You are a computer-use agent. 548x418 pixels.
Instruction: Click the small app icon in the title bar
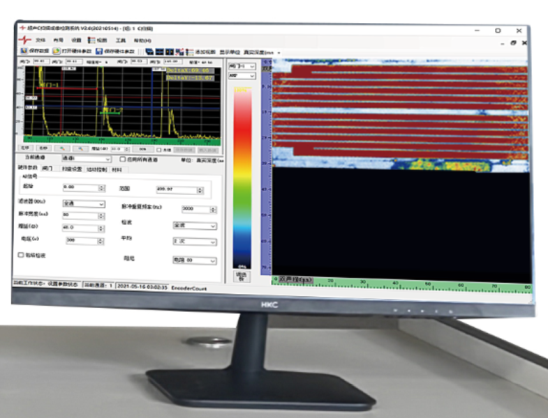23,28
